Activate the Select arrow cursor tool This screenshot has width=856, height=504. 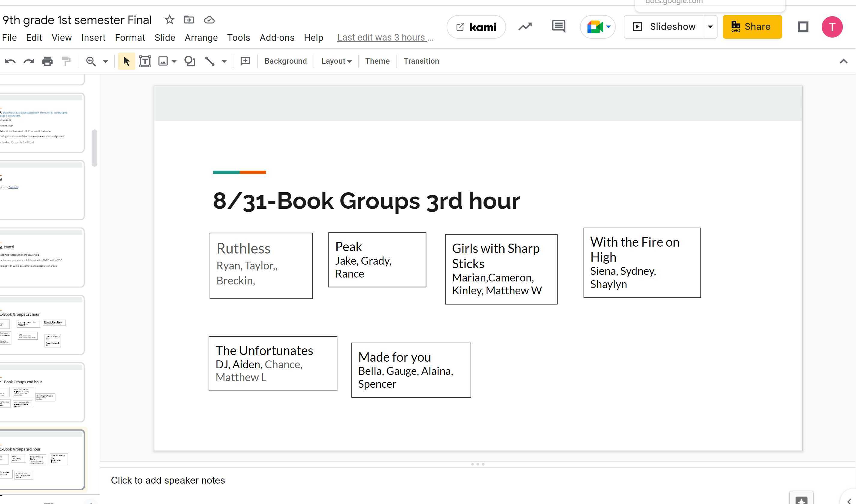(x=126, y=62)
